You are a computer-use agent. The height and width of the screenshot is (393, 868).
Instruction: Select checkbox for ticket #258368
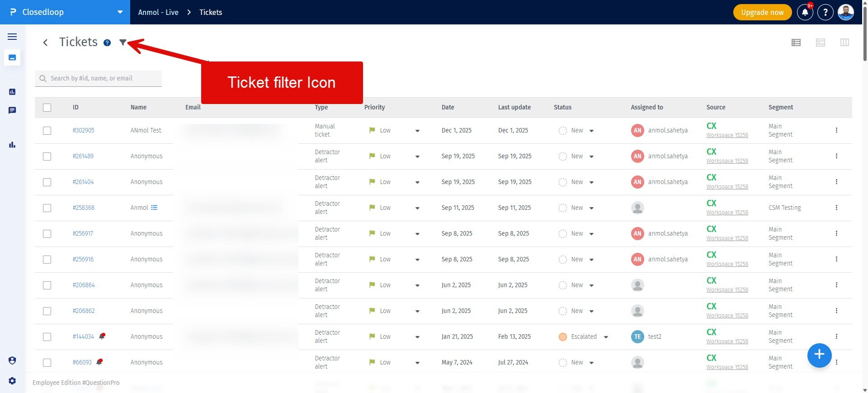click(x=47, y=208)
